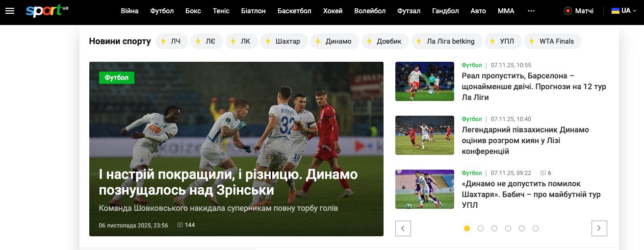This screenshot has width=644, height=250.
Task: Select the third carousel page dot
Action: tap(494, 228)
